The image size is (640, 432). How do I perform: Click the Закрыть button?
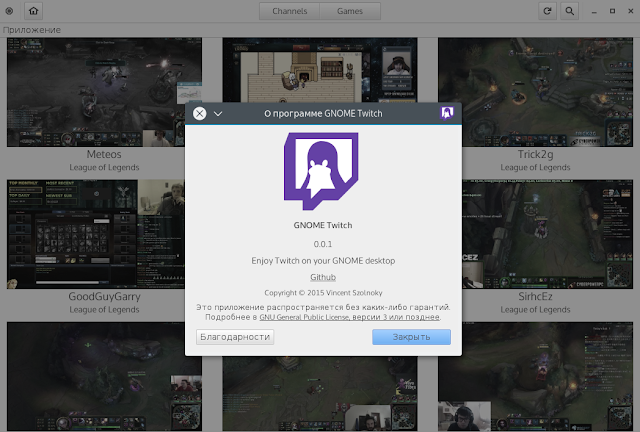411,337
